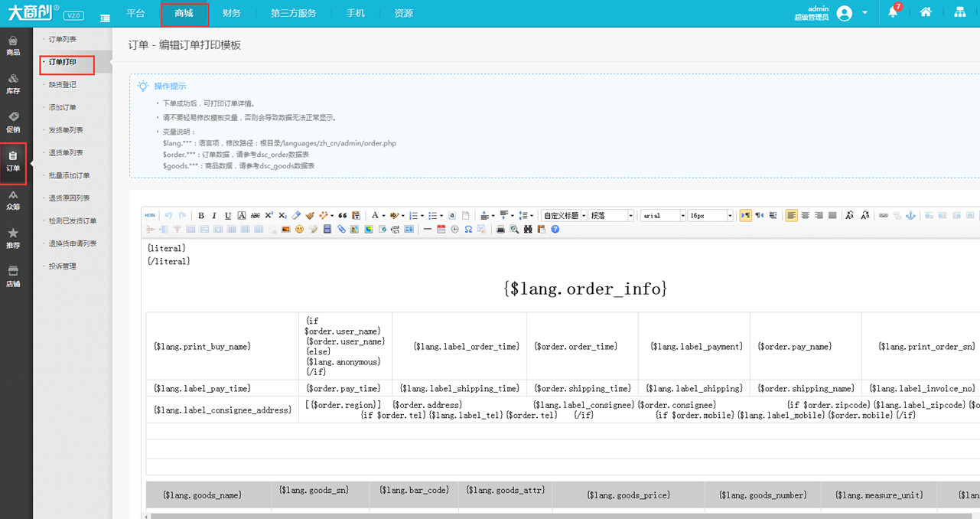Switch to the 财务 top tab
The width and height of the screenshot is (980, 519).
pyautogui.click(x=232, y=13)
